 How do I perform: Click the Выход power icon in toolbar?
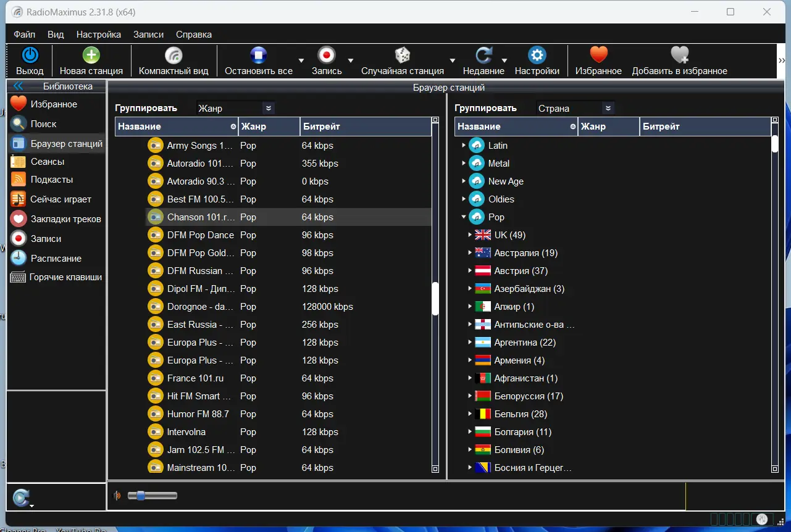[30, 56]
